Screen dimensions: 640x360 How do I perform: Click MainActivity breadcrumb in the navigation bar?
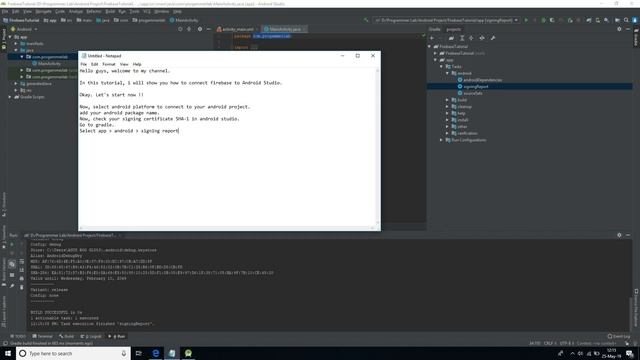184,20
